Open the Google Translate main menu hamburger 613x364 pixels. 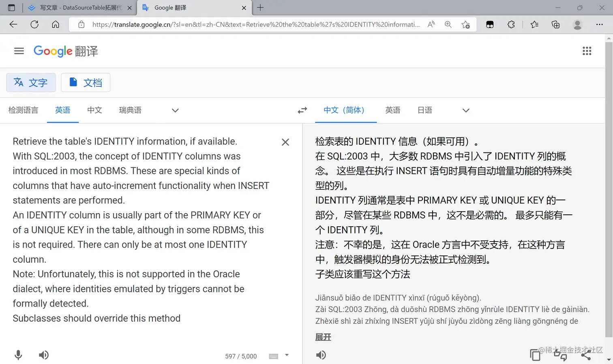pos(19,51)
